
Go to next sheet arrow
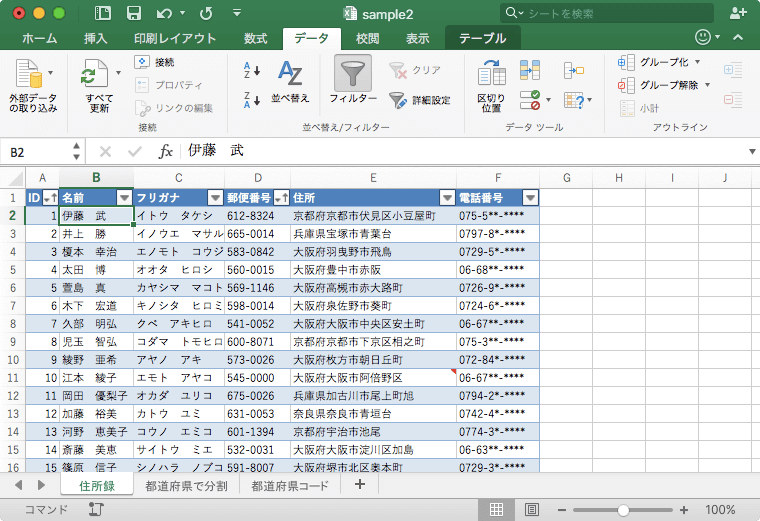[x=41, y=485]
